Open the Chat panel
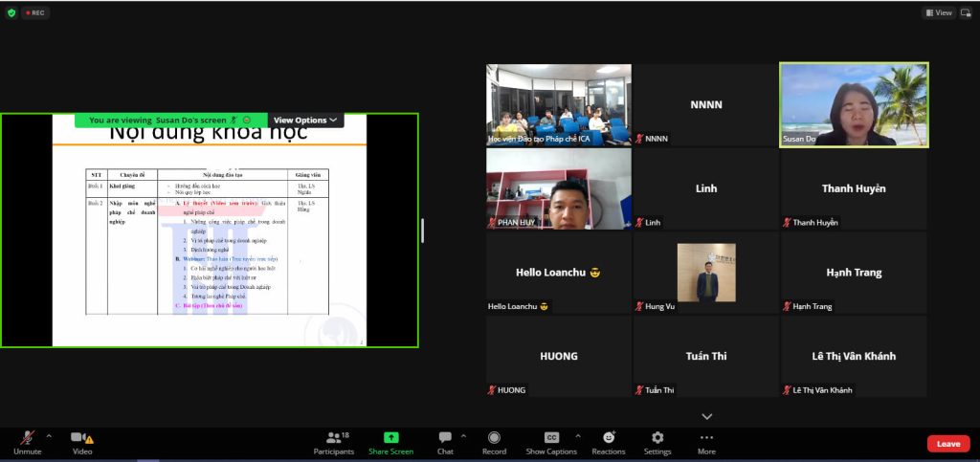Viewport: 980px width, 462px height. 445,438
